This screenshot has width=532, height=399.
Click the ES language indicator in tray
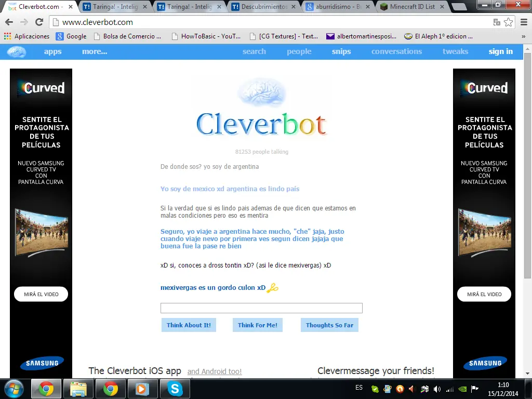pyautogui.click(x=359, y=388)
